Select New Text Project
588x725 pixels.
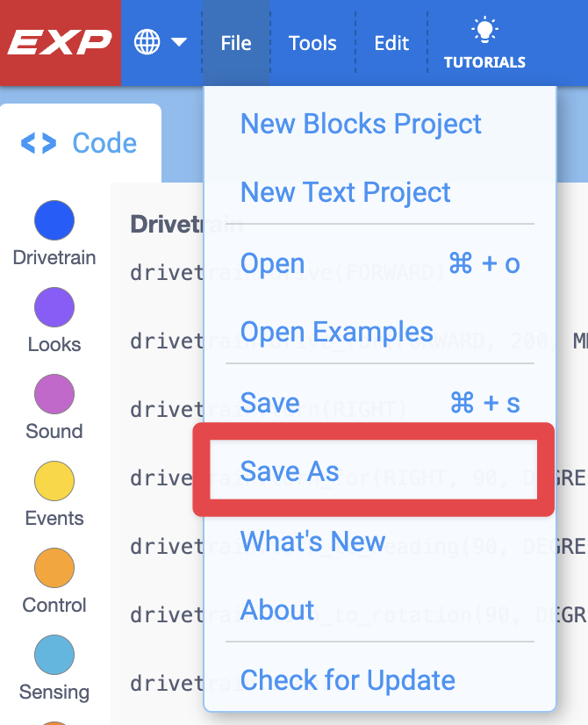pos(345,192)
